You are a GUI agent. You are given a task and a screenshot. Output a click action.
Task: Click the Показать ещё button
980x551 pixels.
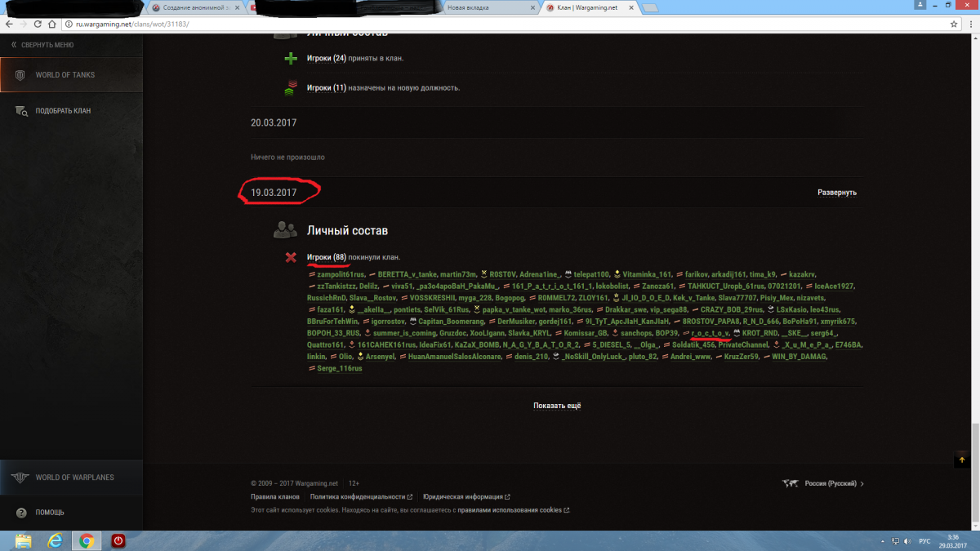pos(557,406)
